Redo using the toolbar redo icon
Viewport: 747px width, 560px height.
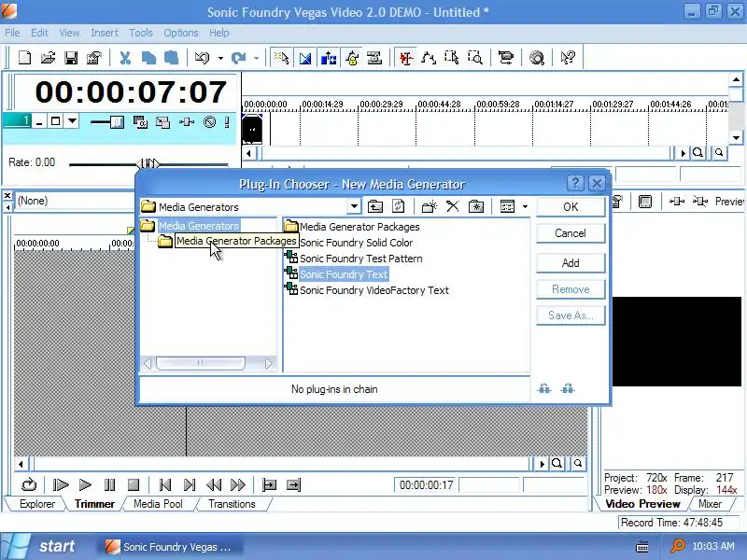[x=238, y=58]
